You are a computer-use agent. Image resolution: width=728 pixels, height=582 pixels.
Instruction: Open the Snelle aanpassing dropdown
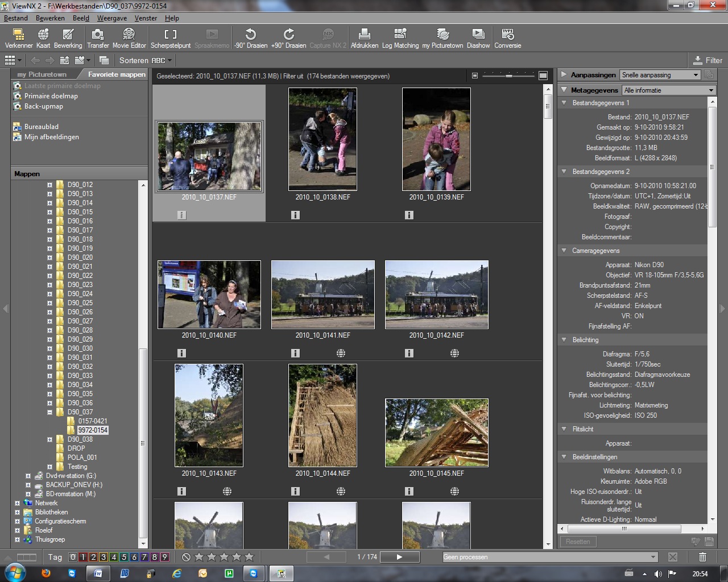(x=660, y=75)
